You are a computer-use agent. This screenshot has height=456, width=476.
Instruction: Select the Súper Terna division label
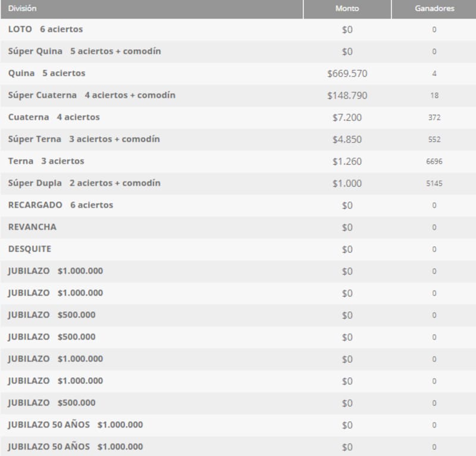(84, 139)
